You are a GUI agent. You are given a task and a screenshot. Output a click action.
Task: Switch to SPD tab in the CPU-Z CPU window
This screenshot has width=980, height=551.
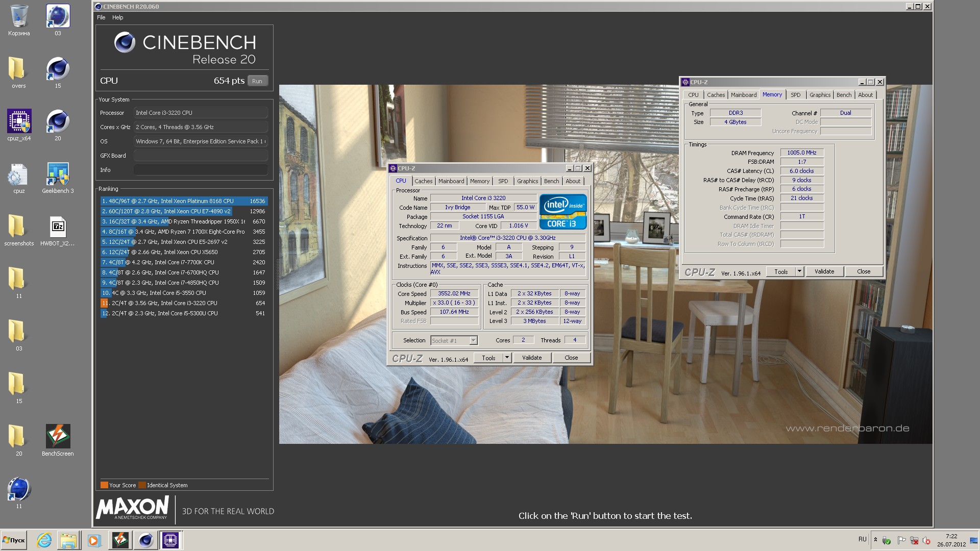click(x=503, y=181)
